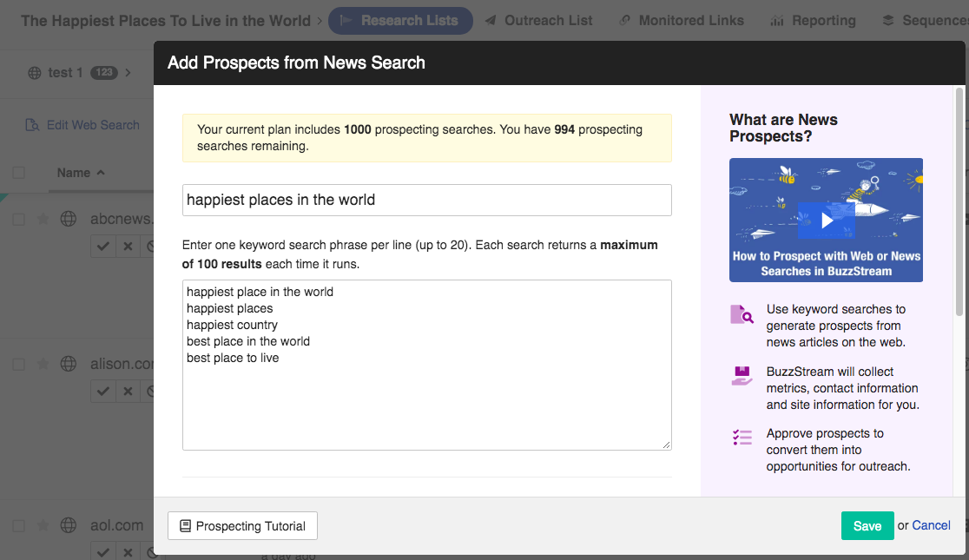Click the Save button

867,526
